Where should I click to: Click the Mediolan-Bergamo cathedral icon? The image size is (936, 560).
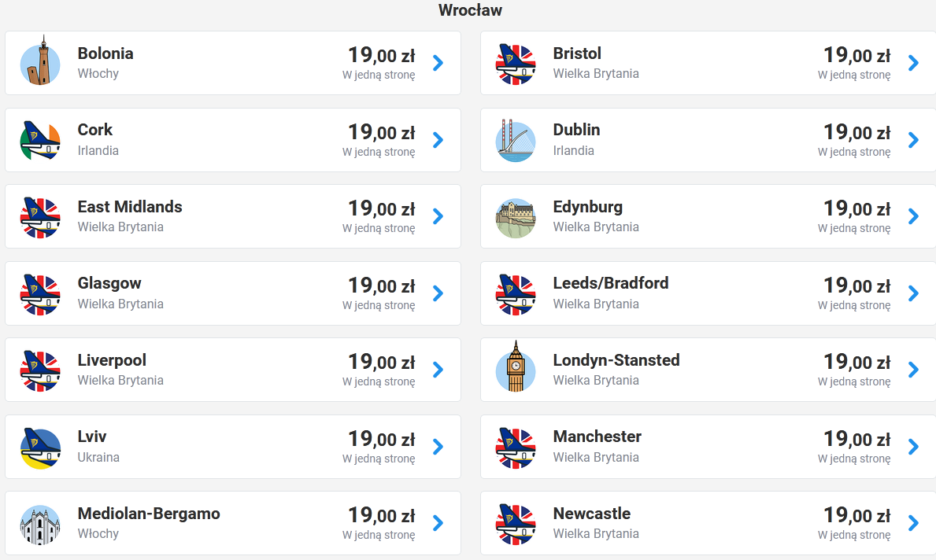(40, 525)
